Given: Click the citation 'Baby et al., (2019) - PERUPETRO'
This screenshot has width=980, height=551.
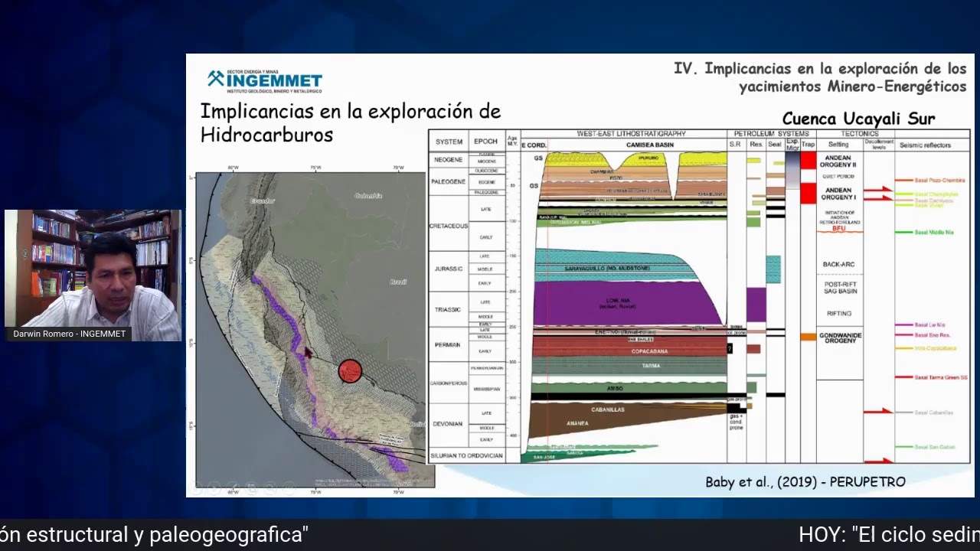Looking at the screenshot, I should click(x=805, y=481).
